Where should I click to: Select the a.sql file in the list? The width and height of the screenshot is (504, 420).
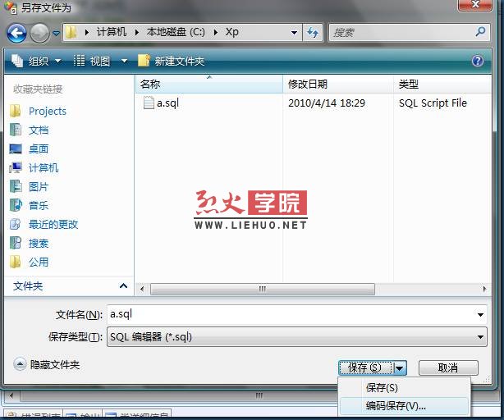coord(167,103)
